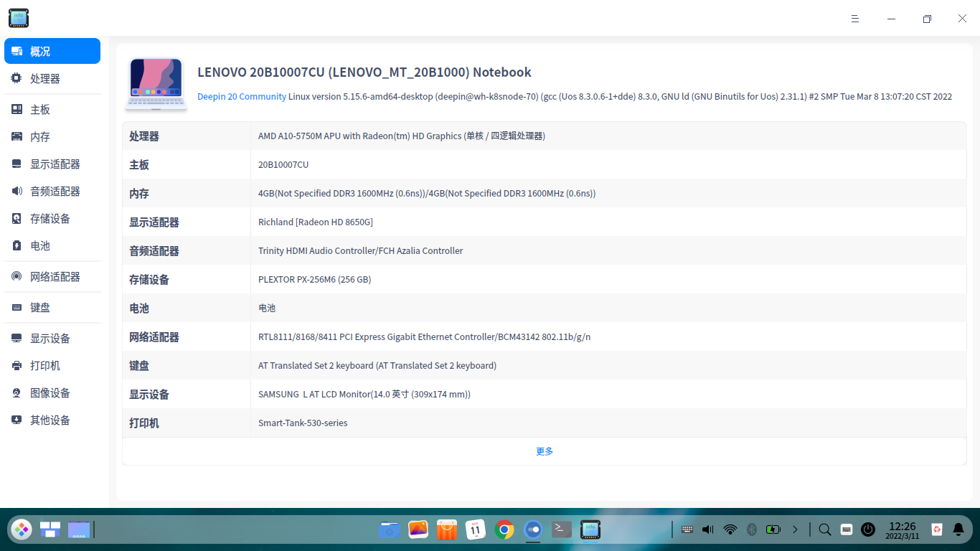Screen dimensions: 980x551
Task: Click the AT Translated Set 2 keyboard value
Action: 377,365
